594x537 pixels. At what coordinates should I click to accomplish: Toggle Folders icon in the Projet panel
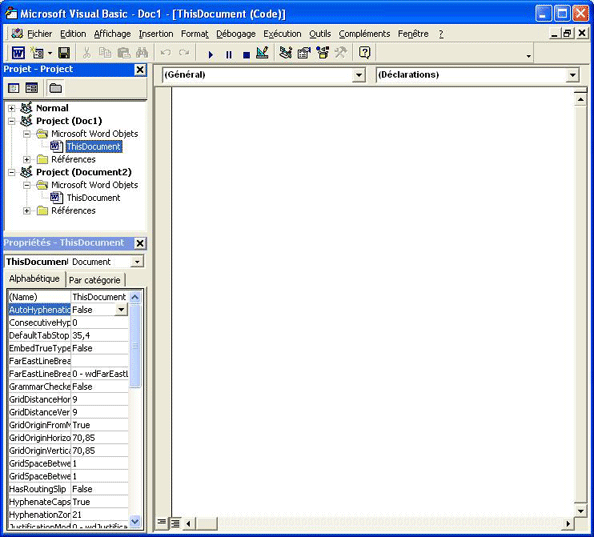click(56, 88)
